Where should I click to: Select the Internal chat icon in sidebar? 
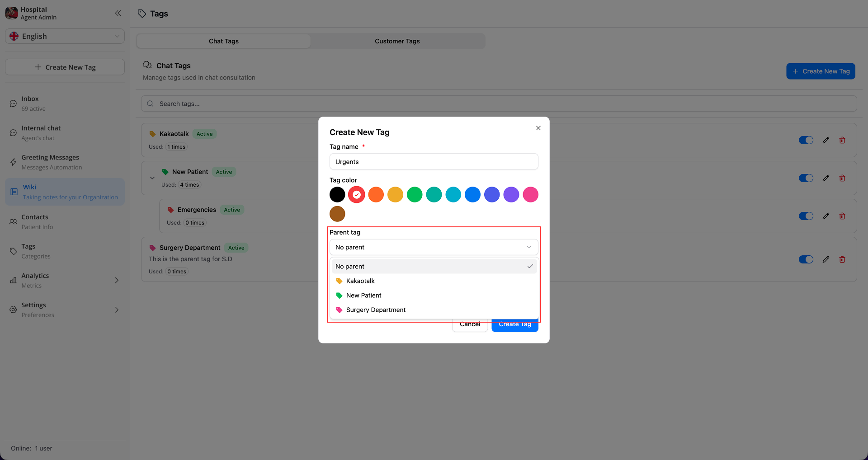(13, 132)
